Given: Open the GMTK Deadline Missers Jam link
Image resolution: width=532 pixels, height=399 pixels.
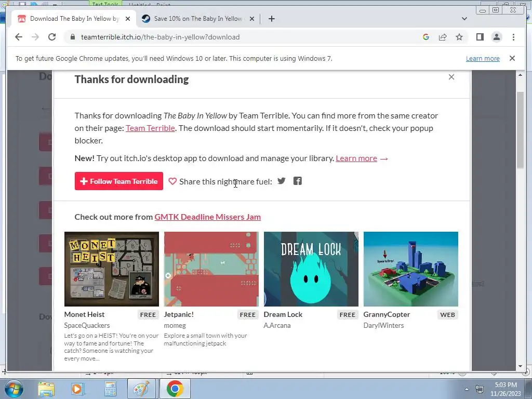Looking at the screenshot, I should pos(208,217).
